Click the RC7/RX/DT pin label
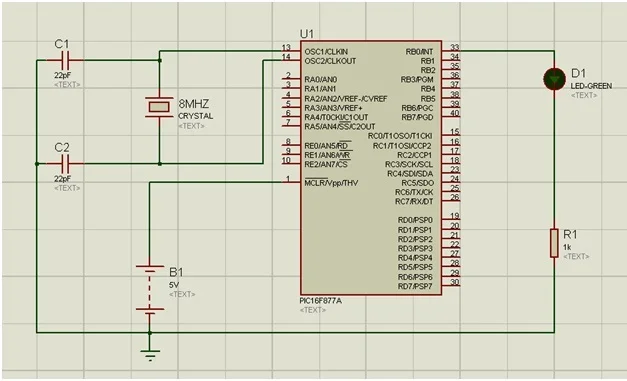The width and height of the screenshot is (627, 381). tap(414, 201)
